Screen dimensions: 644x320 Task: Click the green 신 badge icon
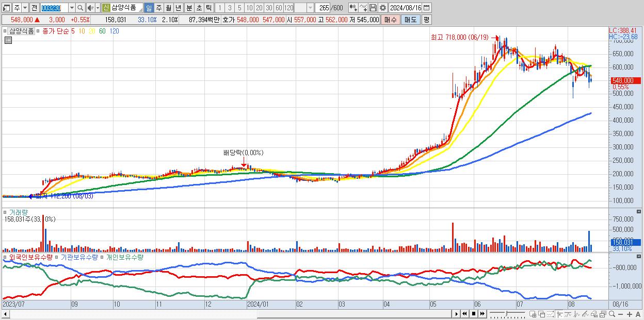coord(106,8)
